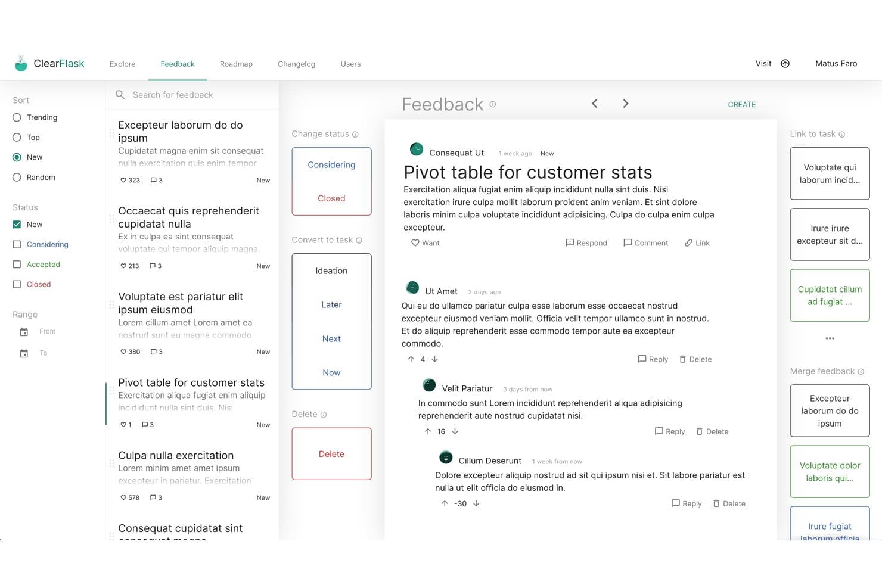This screenshot has width=882, height=588.
Task: Click the ClearFlask flask logo
Action: [21, 63]
